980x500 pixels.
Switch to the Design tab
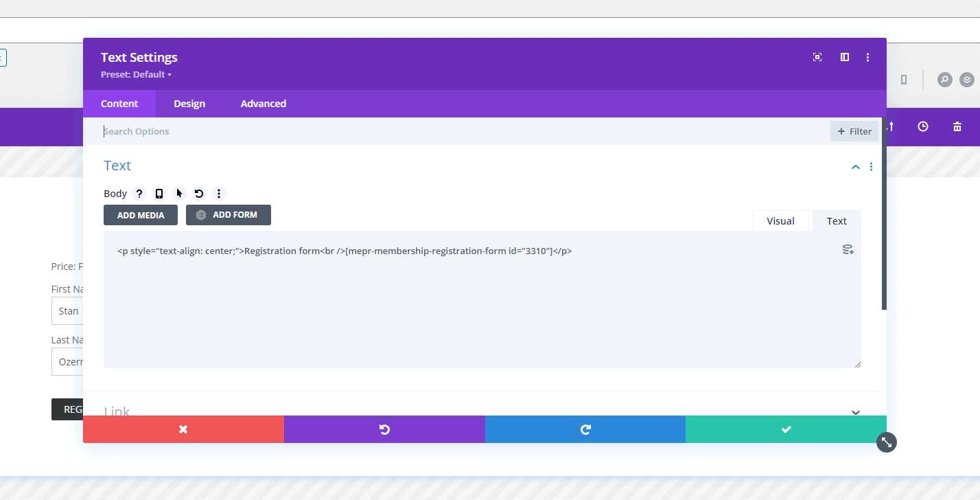pos(189,104)
